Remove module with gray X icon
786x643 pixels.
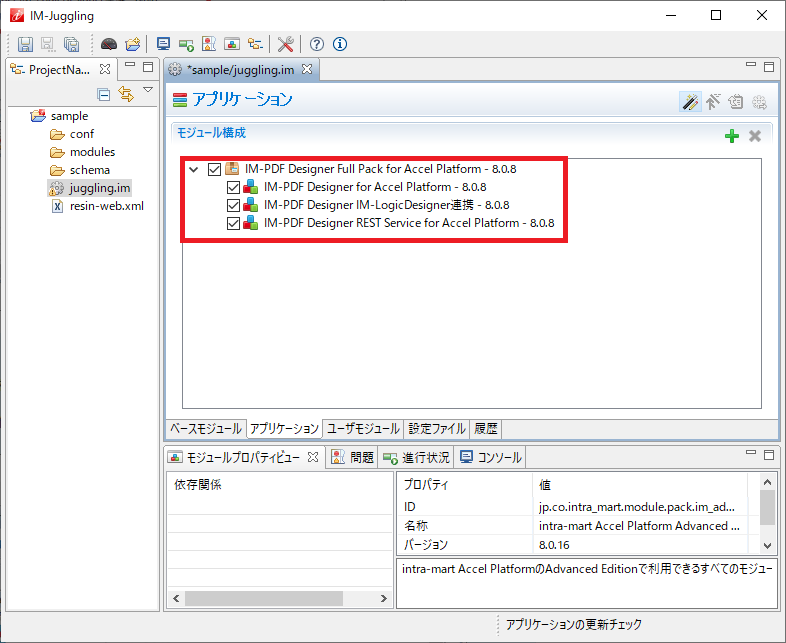point(755,136)
